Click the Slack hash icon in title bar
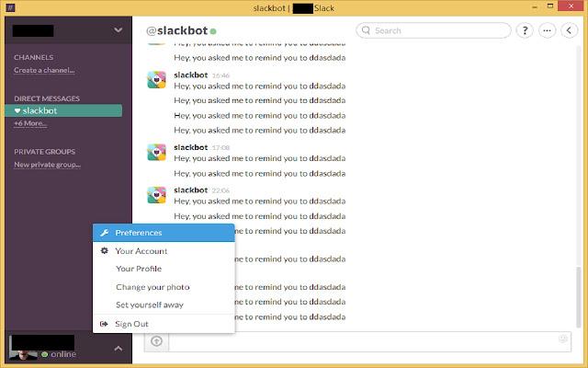The height and width of the screenshot is (368, 588). (x=10, y=7)
